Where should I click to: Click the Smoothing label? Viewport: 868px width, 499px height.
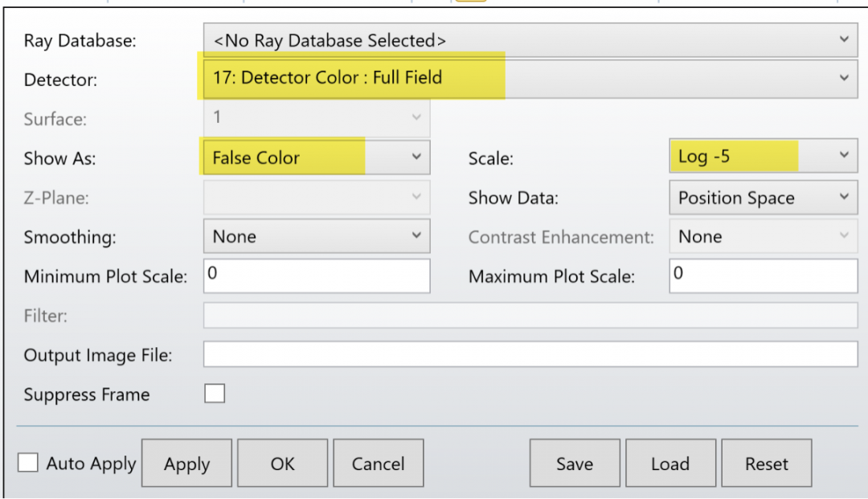[70, 237]
